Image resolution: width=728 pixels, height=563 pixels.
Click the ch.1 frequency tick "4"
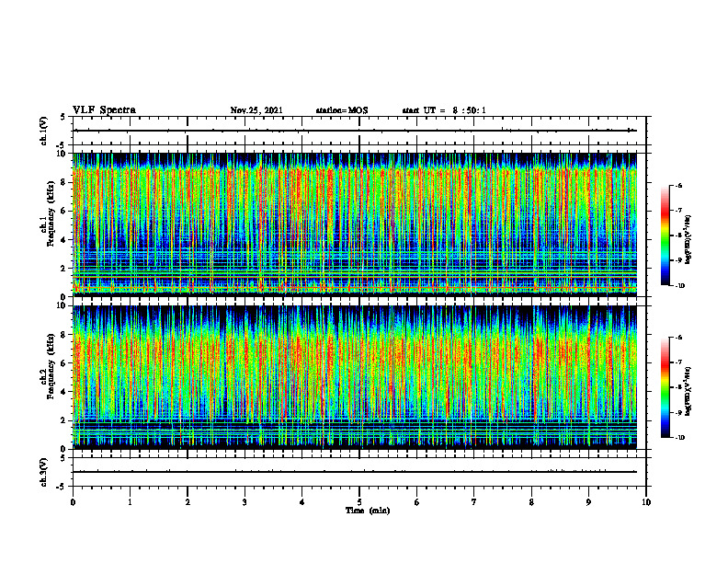point(63,240)
